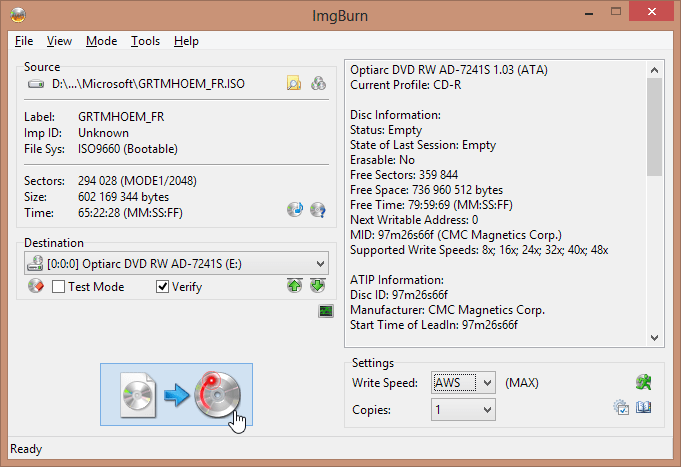Image resolution: width=681 pixels, height=467 pixels.
Task: Enable the Test Mode checkbox
Action: [58, 287]
